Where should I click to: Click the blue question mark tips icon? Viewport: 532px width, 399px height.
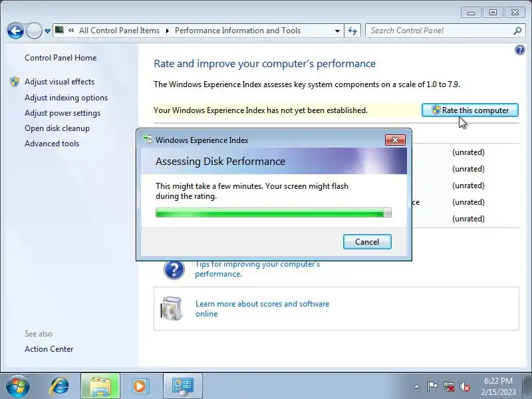coord(174,270)
